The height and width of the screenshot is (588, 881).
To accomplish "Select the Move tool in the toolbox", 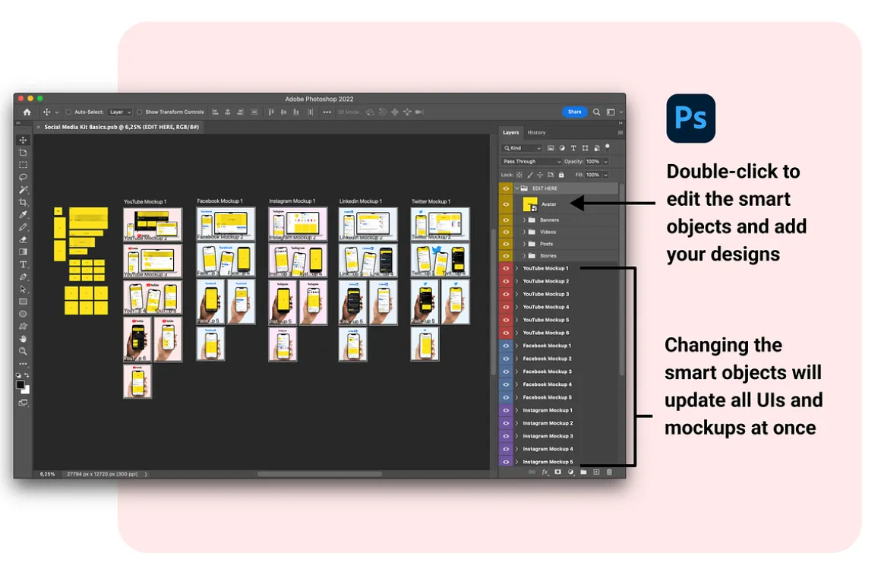I will click(23, 140).
